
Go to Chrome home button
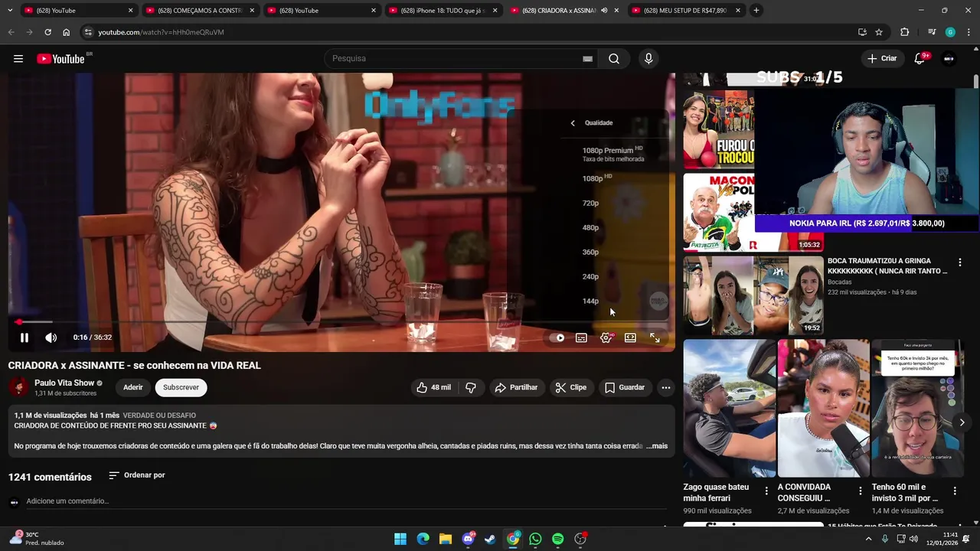(x=67, y=32)
